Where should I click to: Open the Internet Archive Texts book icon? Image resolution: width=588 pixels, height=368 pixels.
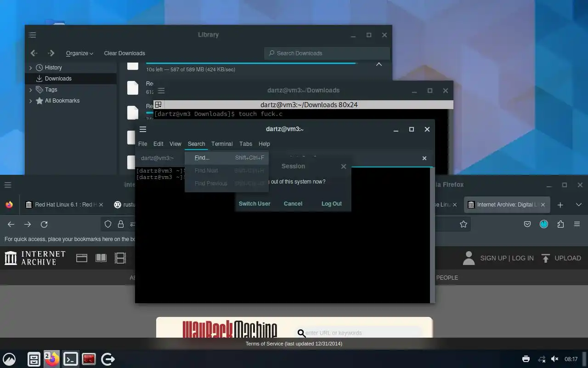(101, 258)
